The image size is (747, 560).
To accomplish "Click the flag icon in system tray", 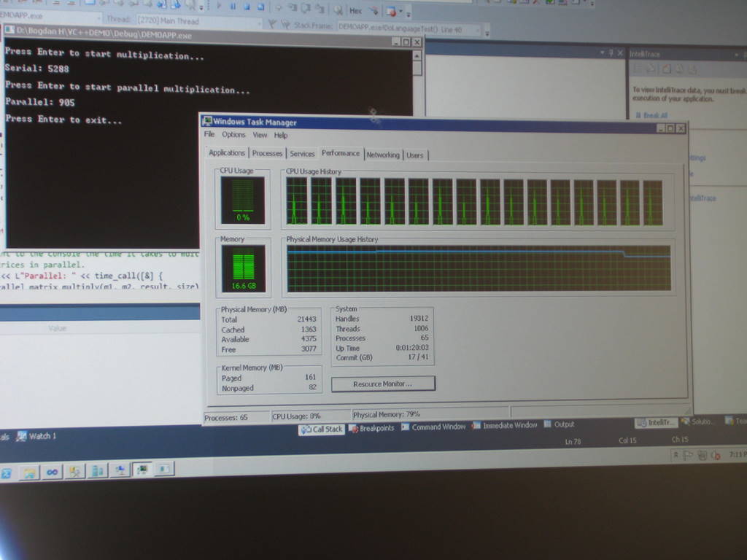I will tap(688, 456).
